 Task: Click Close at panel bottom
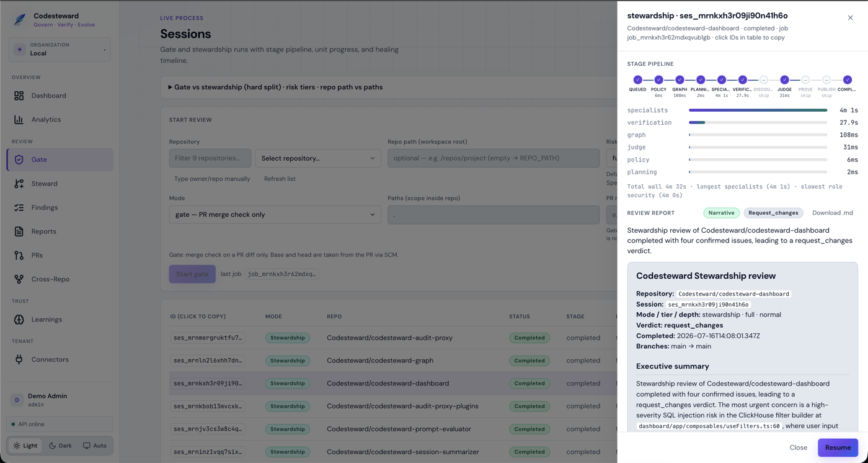[x=798, y=447]
